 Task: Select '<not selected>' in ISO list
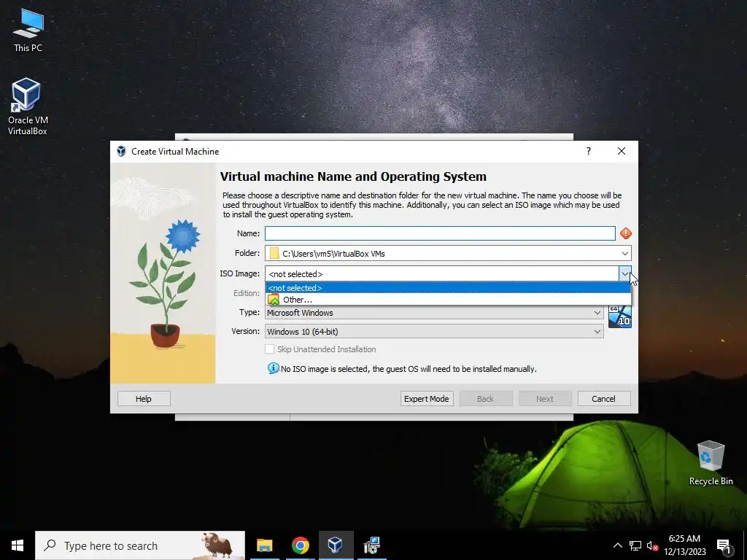[448, 287]
